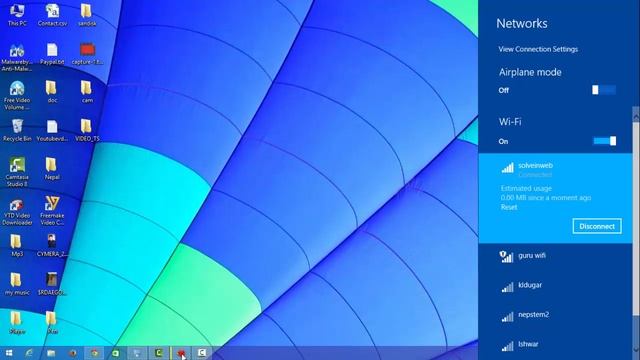Click the Networks panel scrollbar
This screenshot has height=360, width=640.
click(x=636, y=218)
